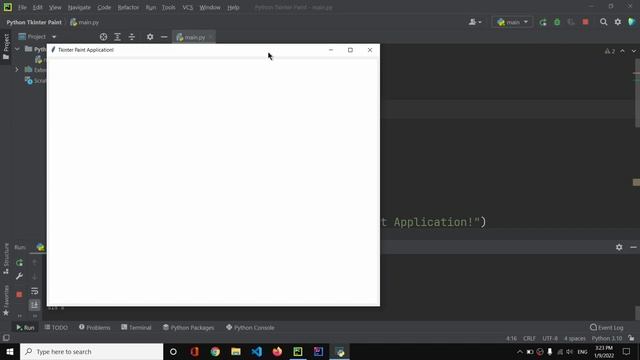Click the Search Everywhere magnifier icon
Image resolution: width=640 pixels, height=360 pixels.
(x=603, y=22)
